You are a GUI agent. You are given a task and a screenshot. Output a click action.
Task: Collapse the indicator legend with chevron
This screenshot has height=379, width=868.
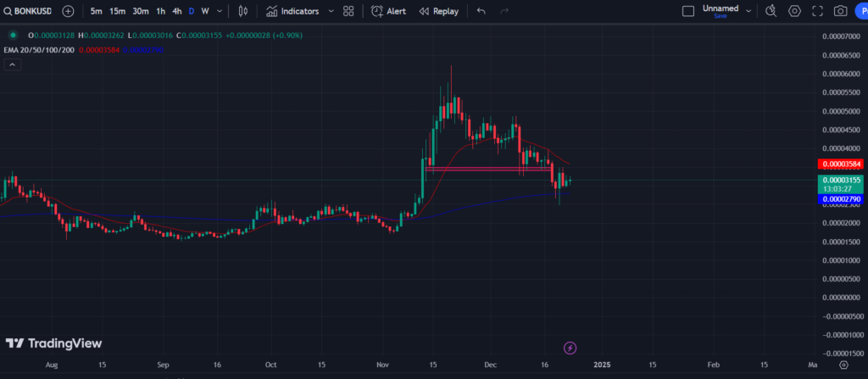click(12, 64)
